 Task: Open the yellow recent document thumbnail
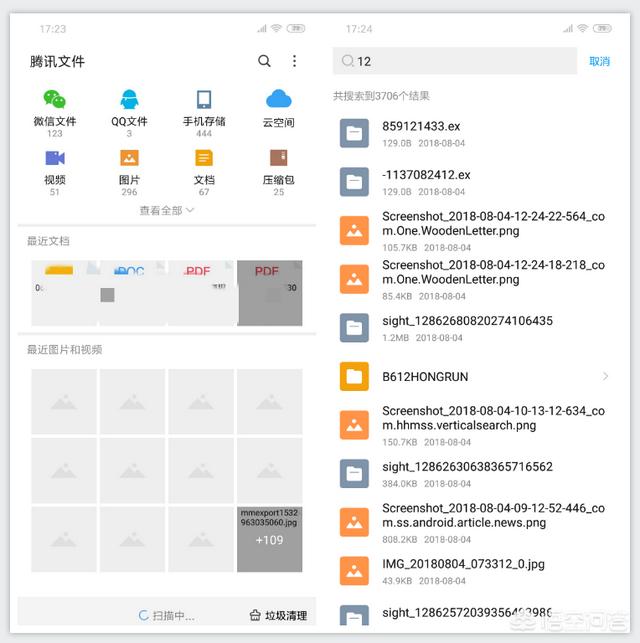[64, 293]
